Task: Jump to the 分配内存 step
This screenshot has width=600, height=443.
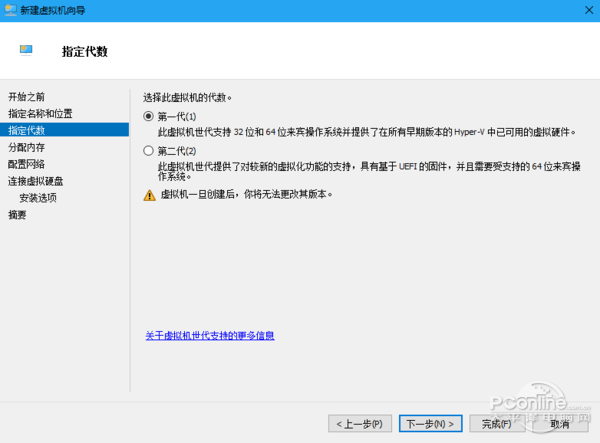Action: 26,148
